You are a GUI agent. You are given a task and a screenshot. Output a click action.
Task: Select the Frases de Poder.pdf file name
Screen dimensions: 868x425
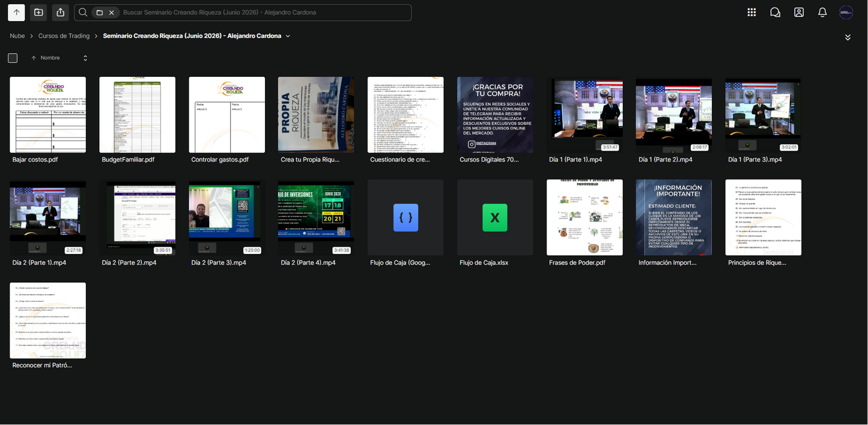point(578,262)
